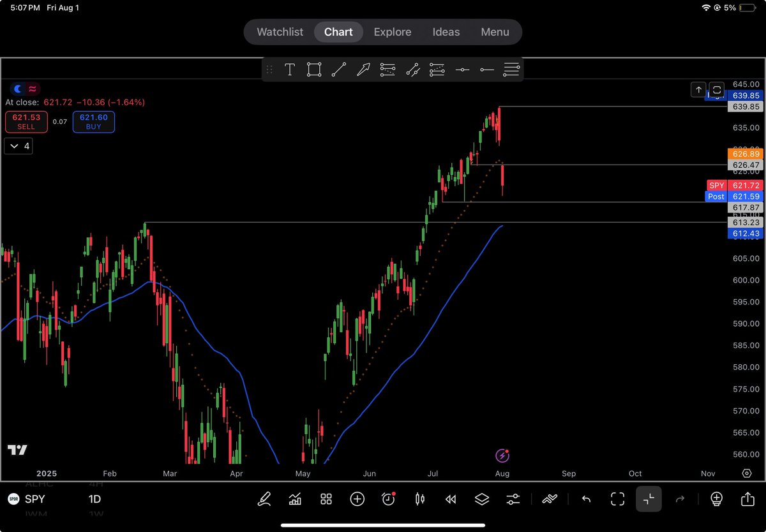Open price scale settings gear

747,473
